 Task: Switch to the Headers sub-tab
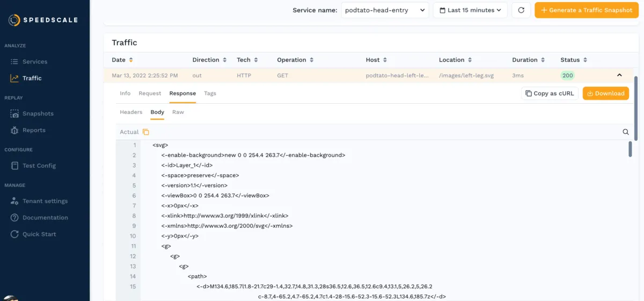coord(131,112)
